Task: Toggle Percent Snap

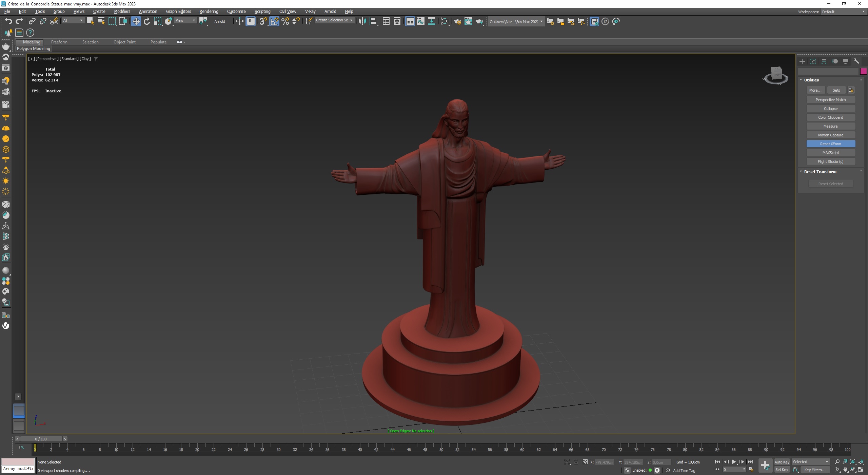Action: [x=285, y=21]
